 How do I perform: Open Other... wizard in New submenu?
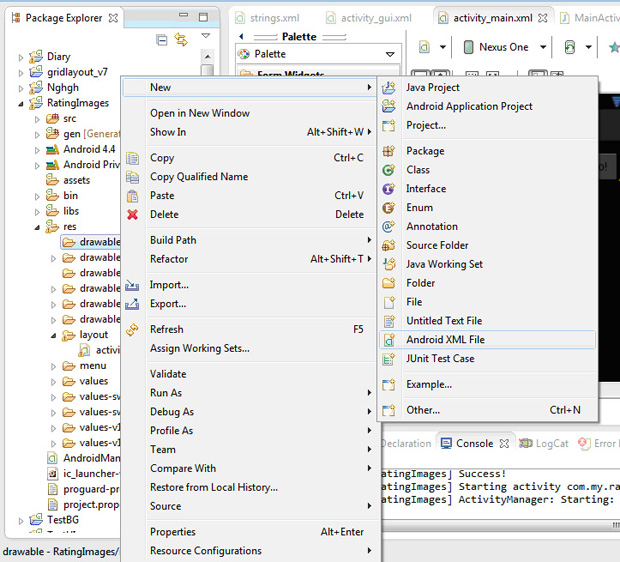(x=488, y=410)
